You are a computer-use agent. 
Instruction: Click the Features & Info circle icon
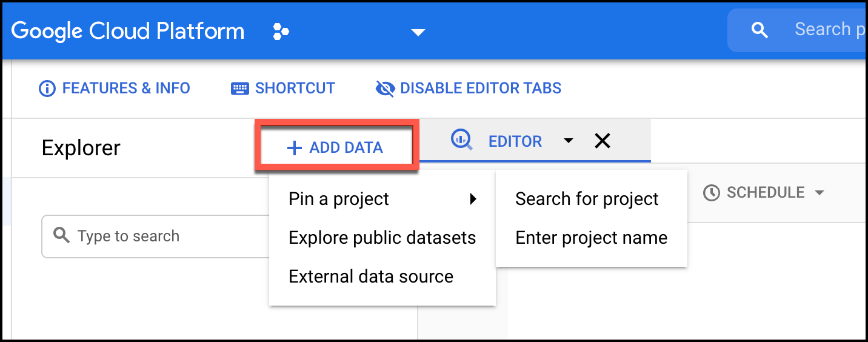coord(47,89)
